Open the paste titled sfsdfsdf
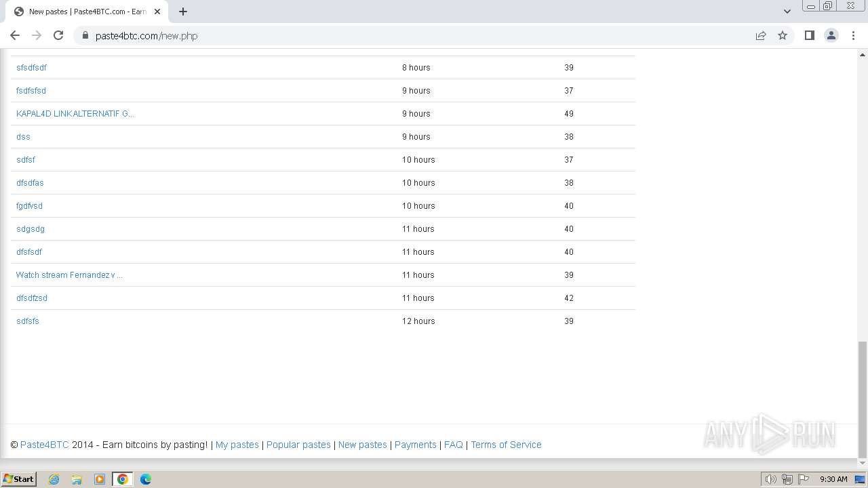Image resolution: width=868 pixels, height=488 pixels. [31, 68]
